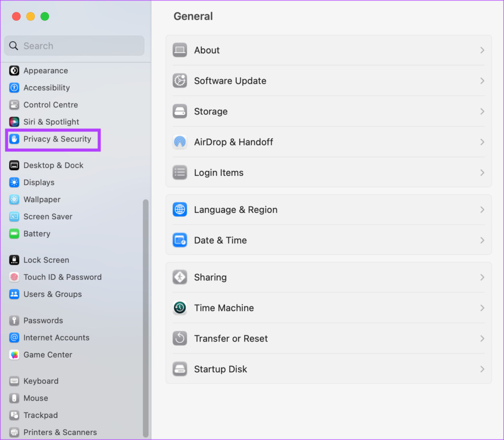
Task: Open Internet Accounts label
Action: tap(56, 338)
